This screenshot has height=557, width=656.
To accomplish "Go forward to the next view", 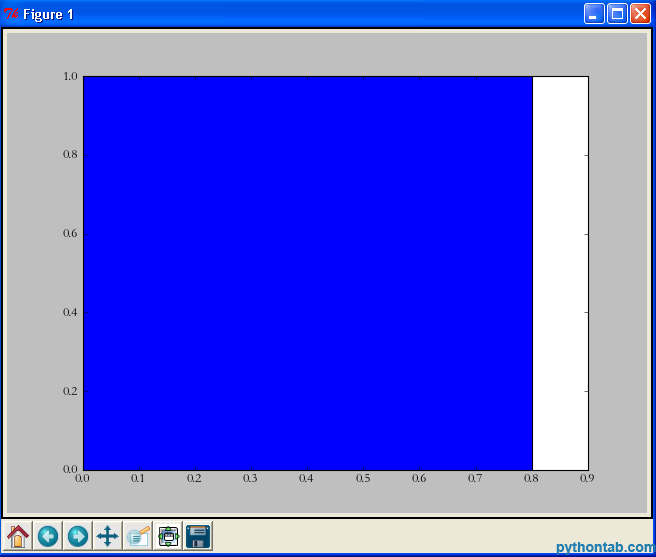I will 77,536.
